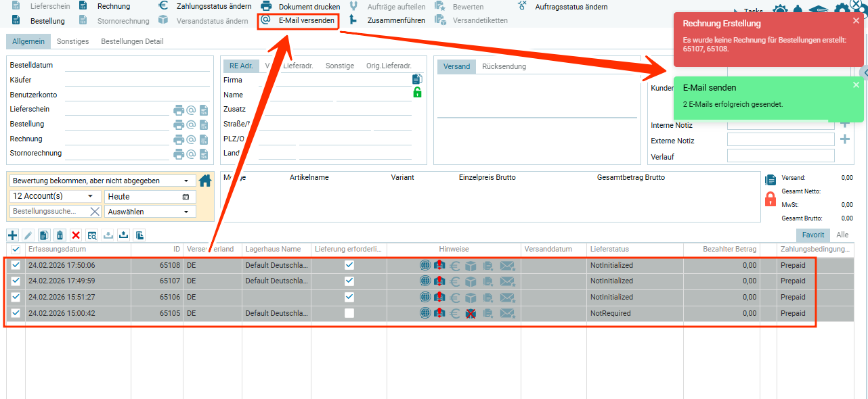This screenshot has width=868, height=399.
Task: Close the red Rechnung Erstellung notification
Action: [856, 21]
